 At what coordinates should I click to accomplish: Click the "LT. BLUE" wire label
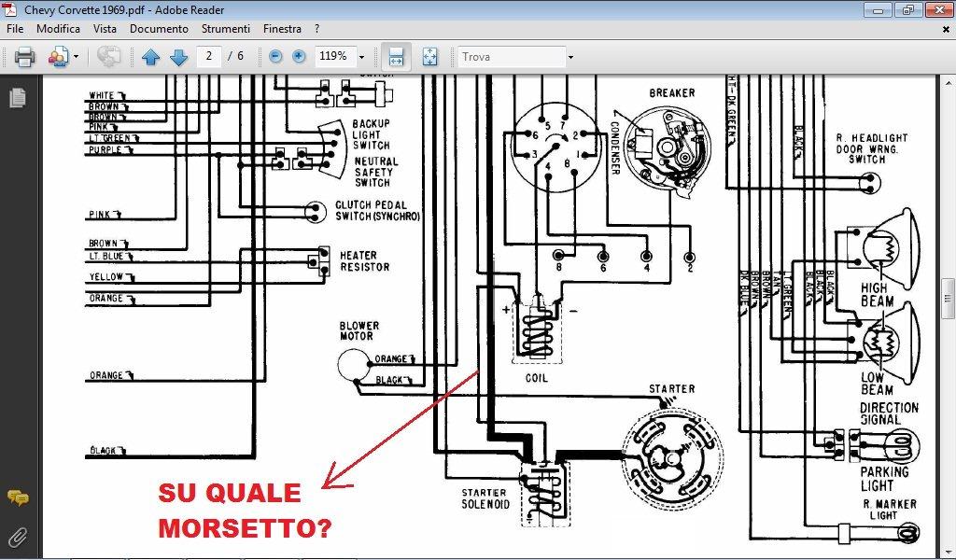[106, 257]
